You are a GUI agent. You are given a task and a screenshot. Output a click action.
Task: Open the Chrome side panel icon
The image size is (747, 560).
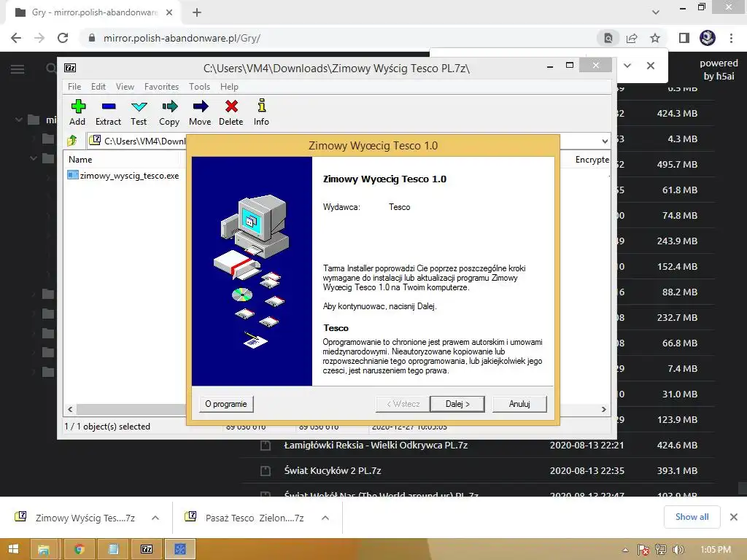coord(684,38)
